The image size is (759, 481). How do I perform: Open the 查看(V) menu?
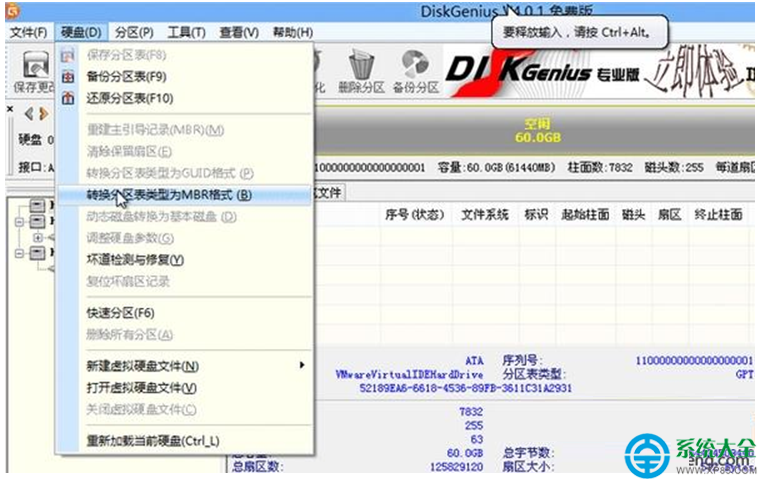tap(239, 32)
